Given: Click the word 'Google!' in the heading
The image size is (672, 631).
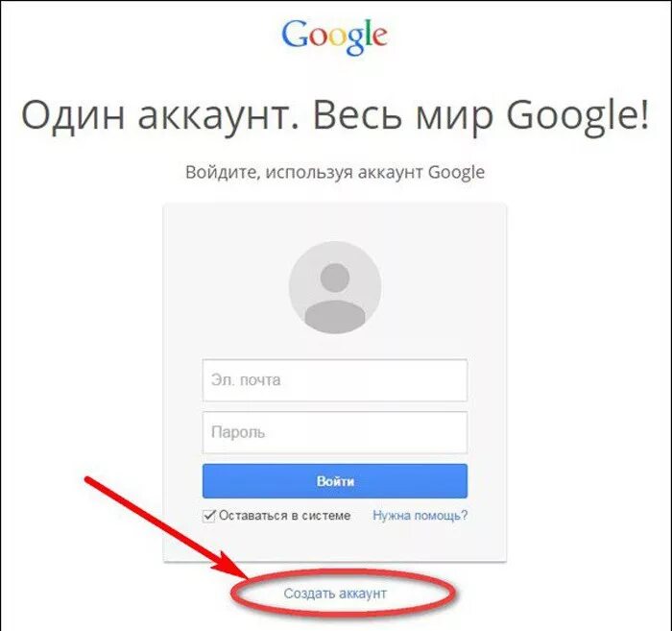Looking at the screenshot, I should pos(578,116).
